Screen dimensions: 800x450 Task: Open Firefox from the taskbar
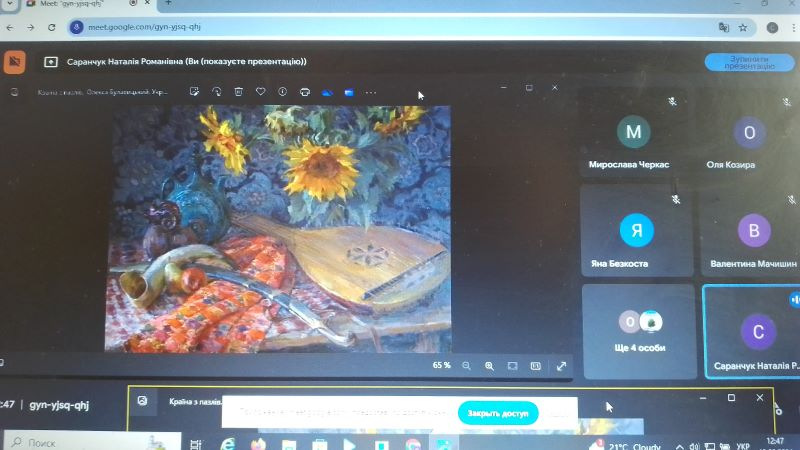pos(259,444)
